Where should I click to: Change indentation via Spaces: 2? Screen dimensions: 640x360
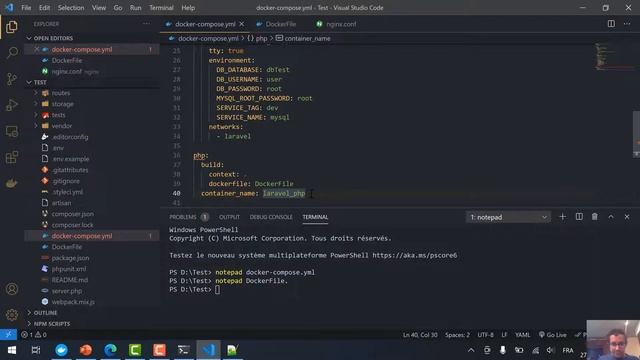pos(457,335)
